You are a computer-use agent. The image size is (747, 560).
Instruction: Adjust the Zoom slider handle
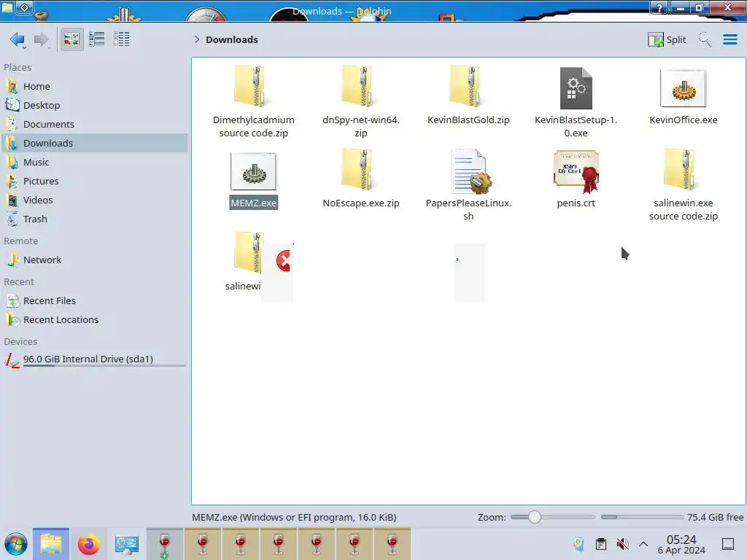535,517
